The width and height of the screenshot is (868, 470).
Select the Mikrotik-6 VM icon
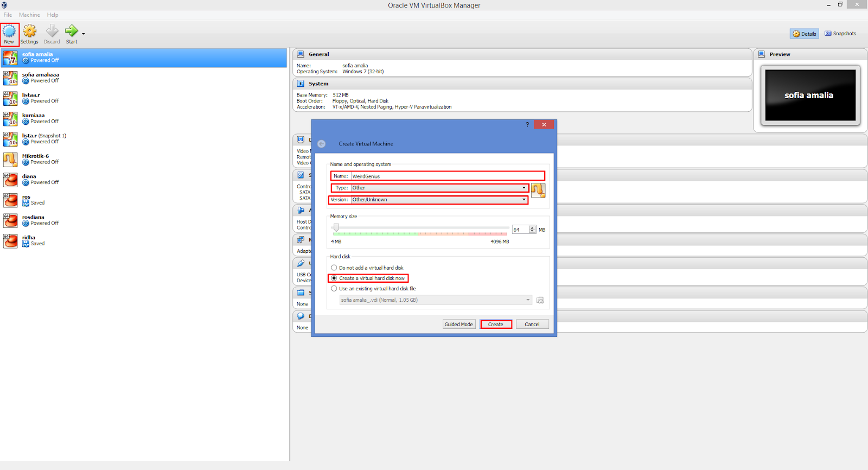coord(10,160)
